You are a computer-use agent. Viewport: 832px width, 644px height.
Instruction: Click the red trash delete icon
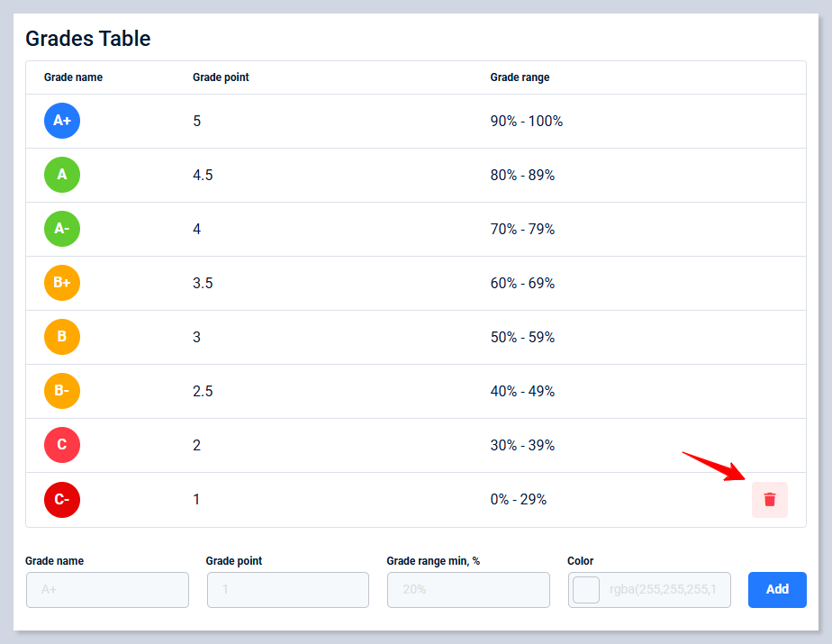click(769, 500)
